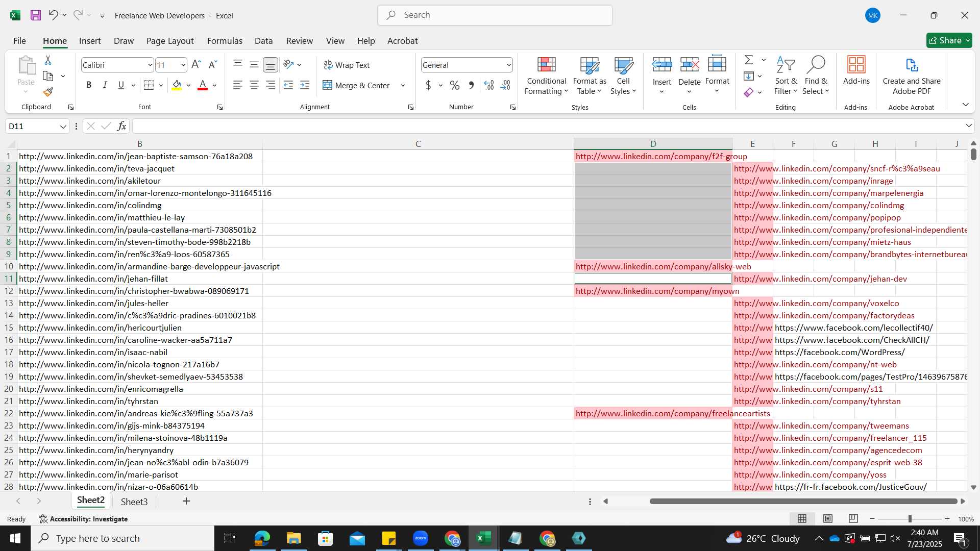Click the Increase Indent icon
This screenshot has width=980, height=551.
[305, 85]
